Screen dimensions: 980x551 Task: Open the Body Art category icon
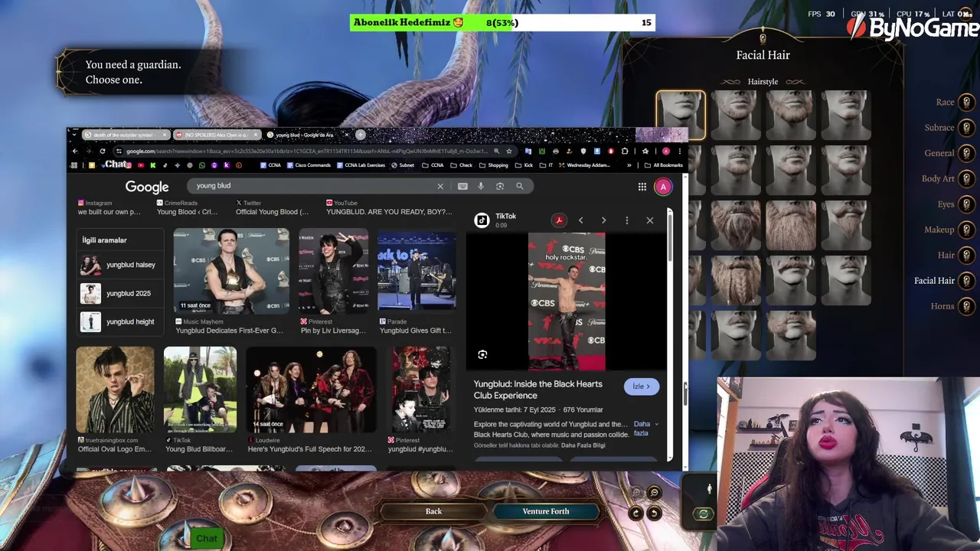[x=966, y=179]
